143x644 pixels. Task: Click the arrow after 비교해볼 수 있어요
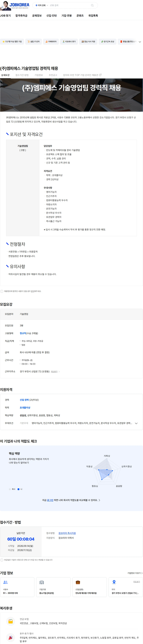pyautogui.click(x=99, y=500)
